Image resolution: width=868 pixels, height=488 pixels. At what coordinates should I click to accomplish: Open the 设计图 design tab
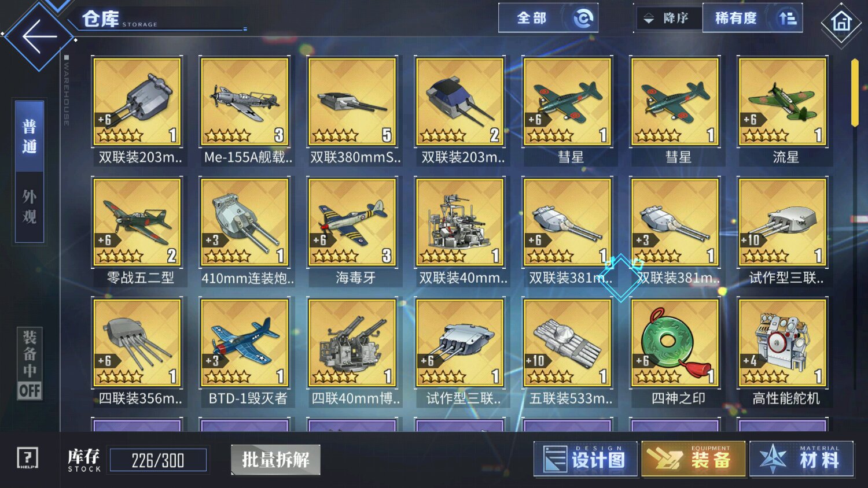(x=585, y=459)
